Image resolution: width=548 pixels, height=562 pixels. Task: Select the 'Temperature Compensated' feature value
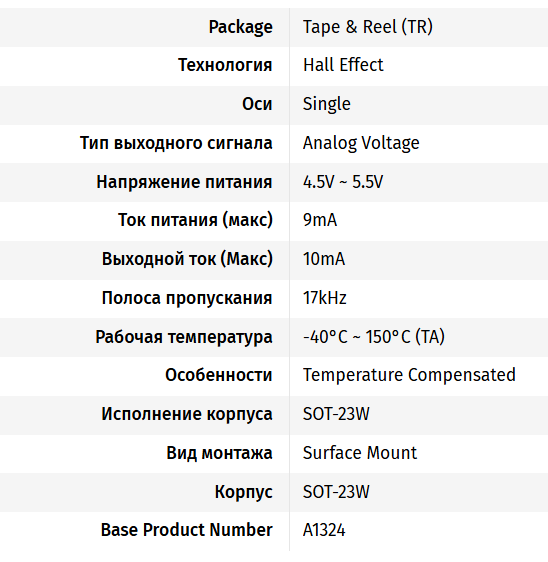click(x=409, y=375)
